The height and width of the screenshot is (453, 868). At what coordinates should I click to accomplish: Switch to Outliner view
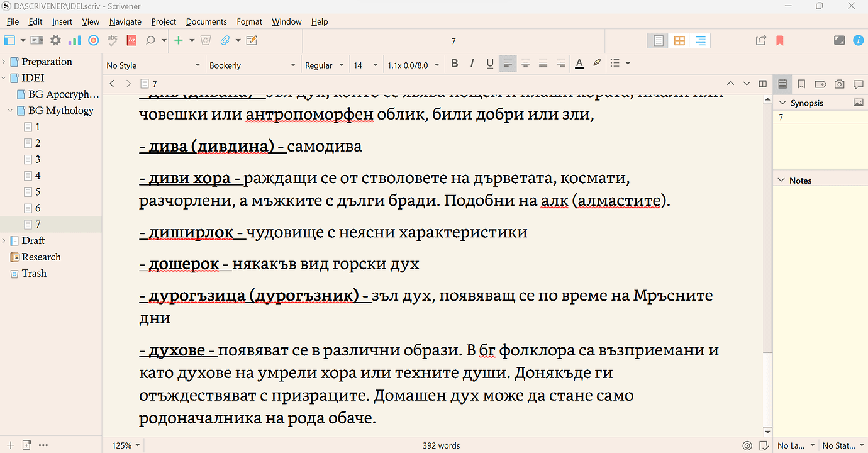(700, 40)
